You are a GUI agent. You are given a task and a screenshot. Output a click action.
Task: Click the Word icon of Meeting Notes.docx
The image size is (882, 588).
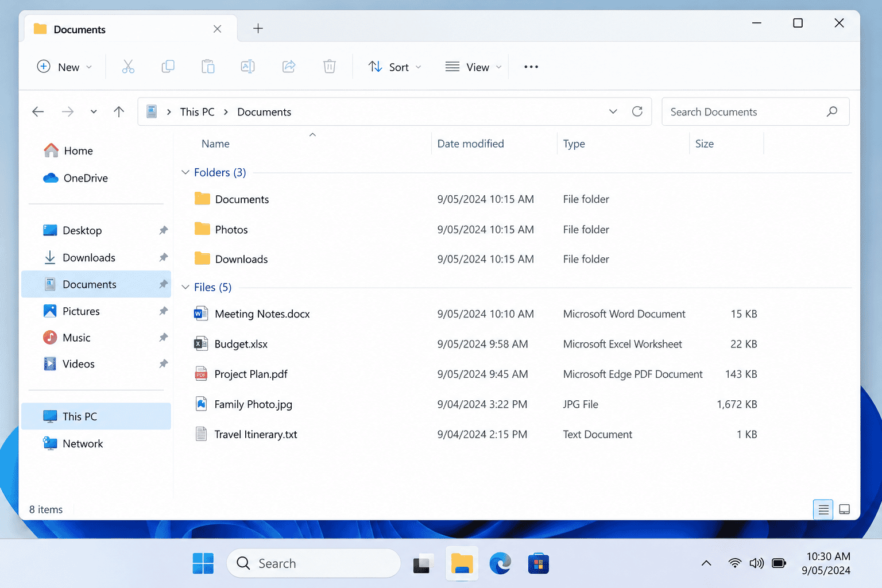point(201,314)
